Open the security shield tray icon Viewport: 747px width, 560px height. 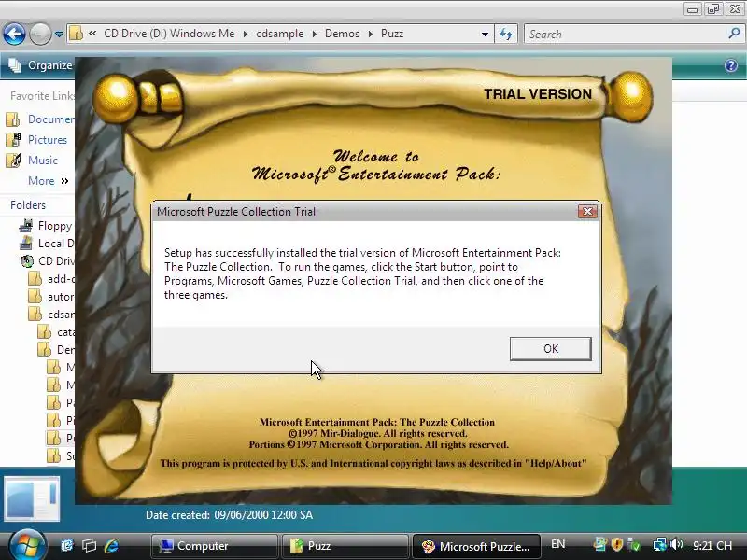coord(617,544)
